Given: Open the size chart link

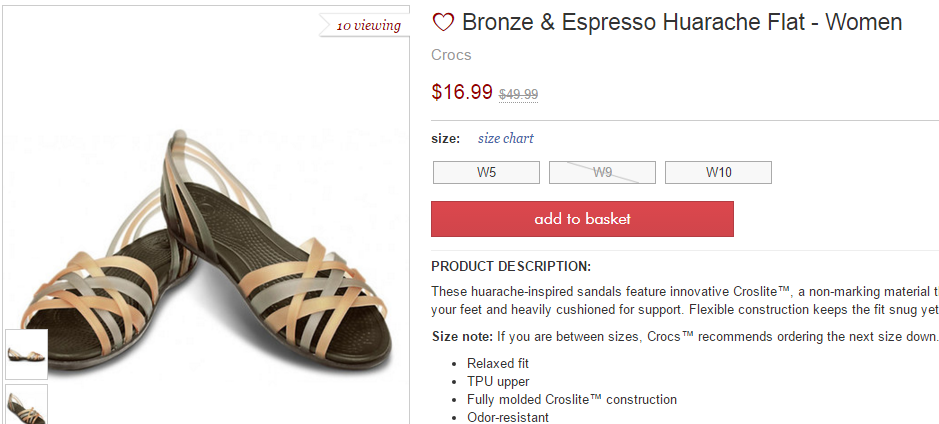Looking at the screenshot, I should point(505,138).
